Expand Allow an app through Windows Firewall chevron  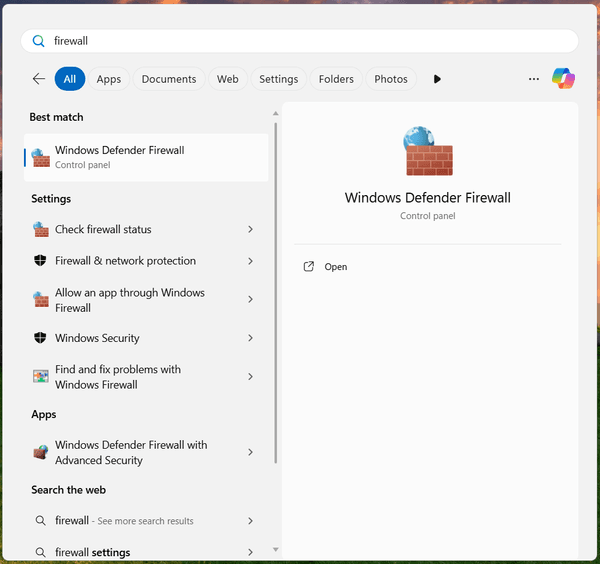250,300
